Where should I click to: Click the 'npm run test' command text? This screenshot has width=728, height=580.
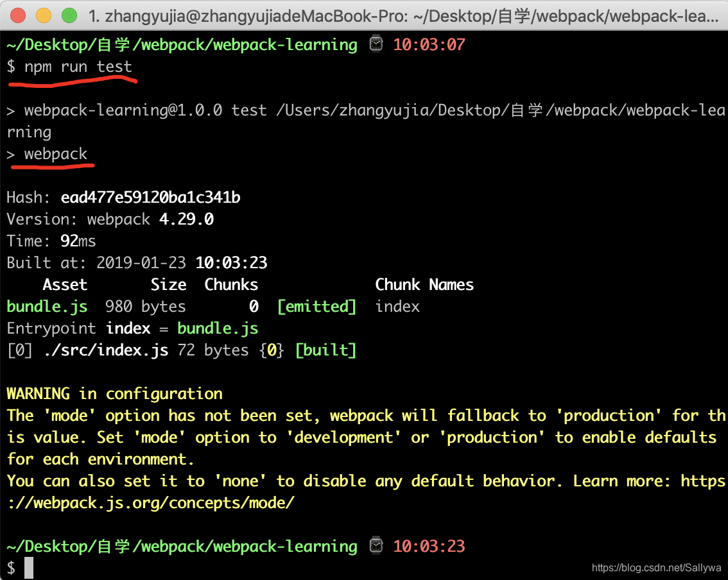click(x=78, y=67)
